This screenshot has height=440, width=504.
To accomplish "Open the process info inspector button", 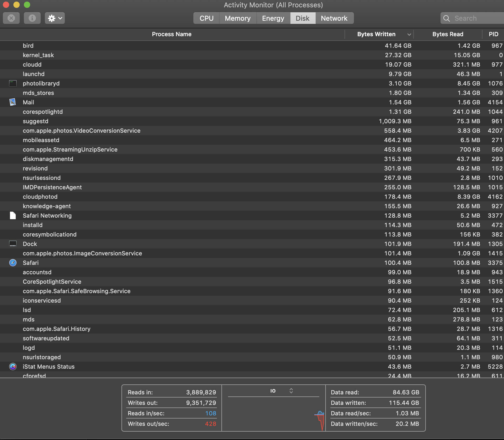I will pyautogui.click(x=32, y=18).
